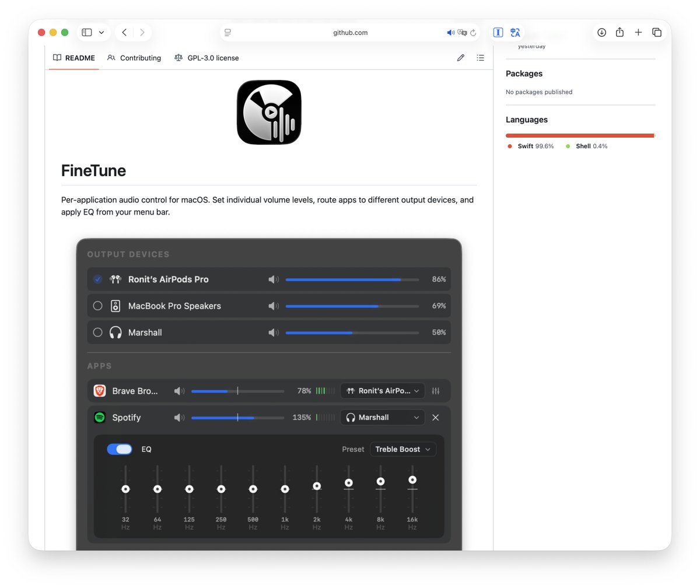700x588 pixels.
Task: Mute Brave Browser with its speaker icon
Action: (179, 391)
